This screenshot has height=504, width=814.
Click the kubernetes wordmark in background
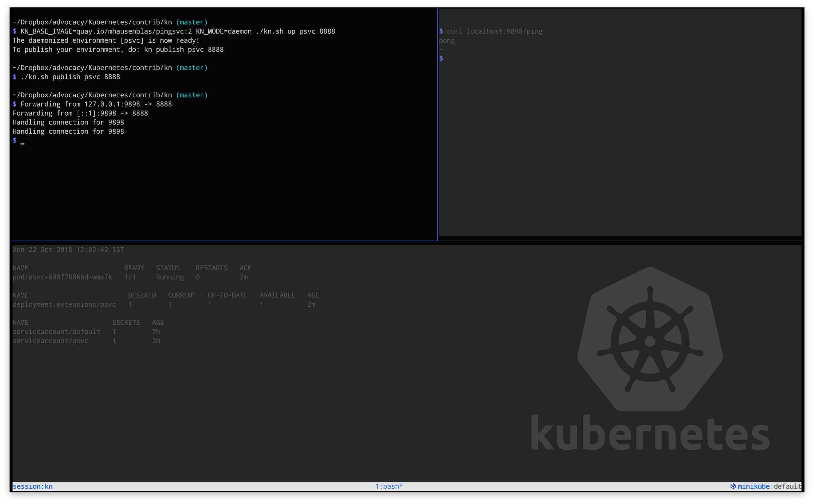pos(650,433)
